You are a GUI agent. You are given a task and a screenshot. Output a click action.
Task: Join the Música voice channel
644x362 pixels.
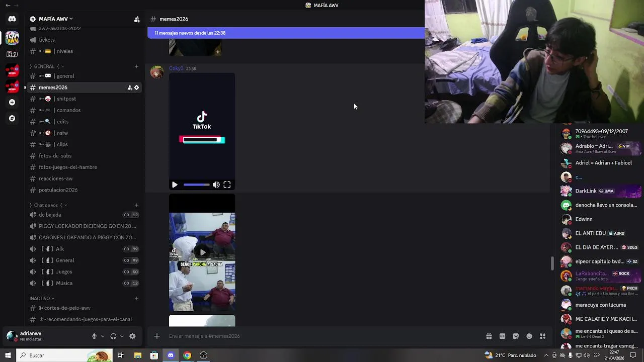[x=85, y=283]
